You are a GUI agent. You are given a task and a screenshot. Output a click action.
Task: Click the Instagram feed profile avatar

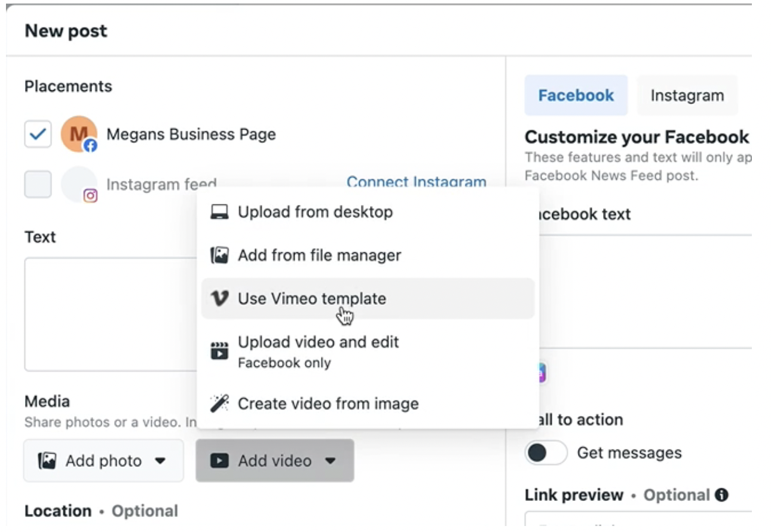pyautogui.click(x=79, y=185)
